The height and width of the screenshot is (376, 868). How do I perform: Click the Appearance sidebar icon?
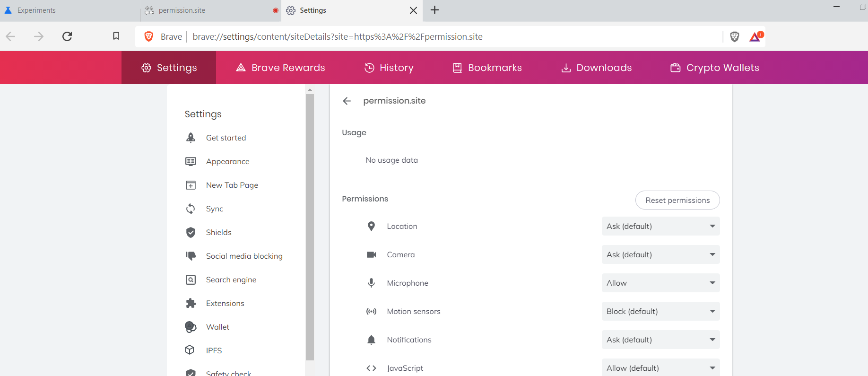[191, 161]
